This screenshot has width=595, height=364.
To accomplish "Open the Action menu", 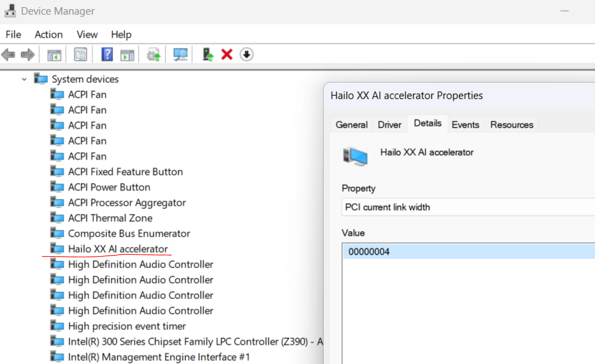I will click(x=48, y=34).
